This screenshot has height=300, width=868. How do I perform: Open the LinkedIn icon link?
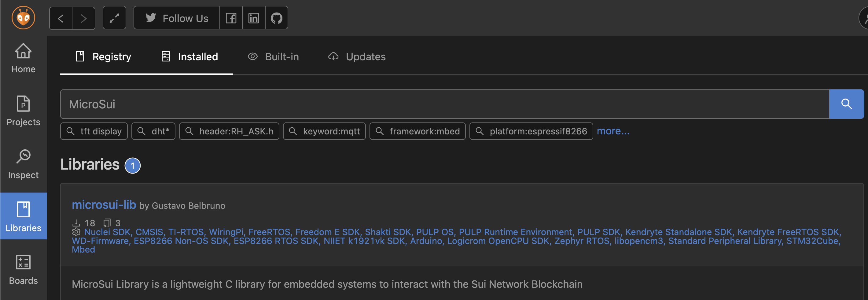(254, 18)
